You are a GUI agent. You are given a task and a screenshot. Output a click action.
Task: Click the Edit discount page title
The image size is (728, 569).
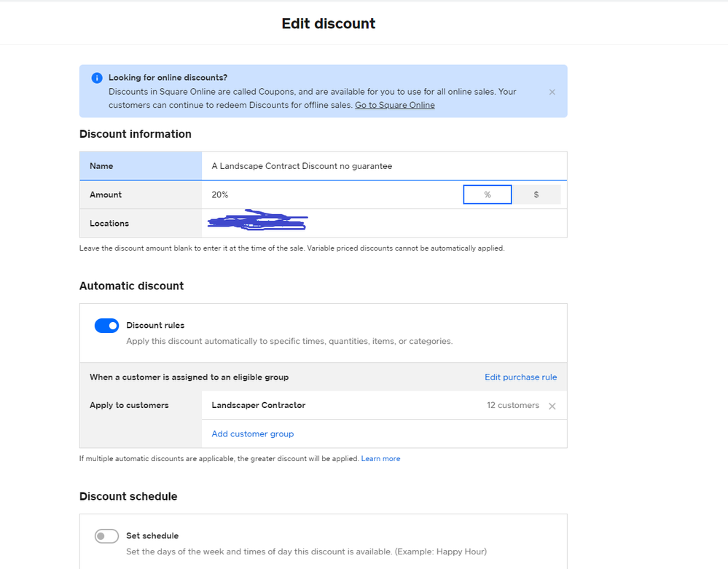click(329, 23)
